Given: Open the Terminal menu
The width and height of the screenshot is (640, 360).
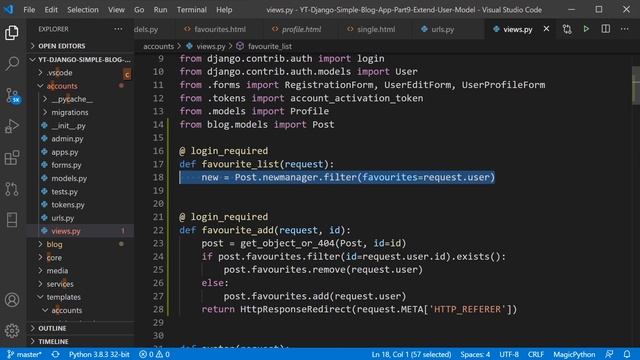Looking at the screenshot, I should click(191, 9).
